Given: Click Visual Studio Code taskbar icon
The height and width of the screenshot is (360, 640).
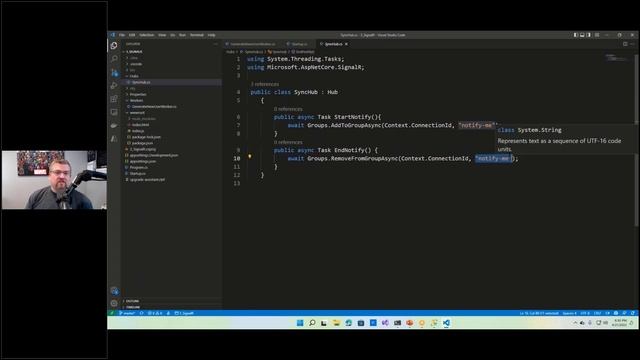Looking at the screenshot, I should (446, 323).
